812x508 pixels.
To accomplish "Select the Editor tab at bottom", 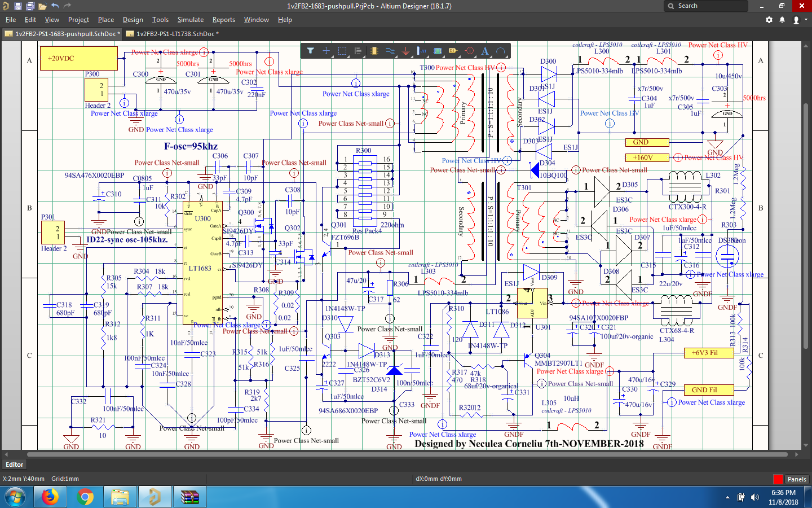I will 15,465.
